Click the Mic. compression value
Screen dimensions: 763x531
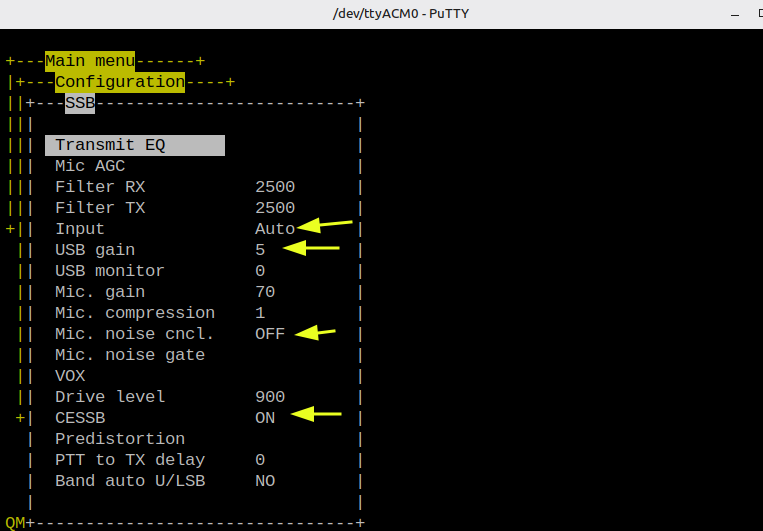pyautogui.click(x=260, y=313)
